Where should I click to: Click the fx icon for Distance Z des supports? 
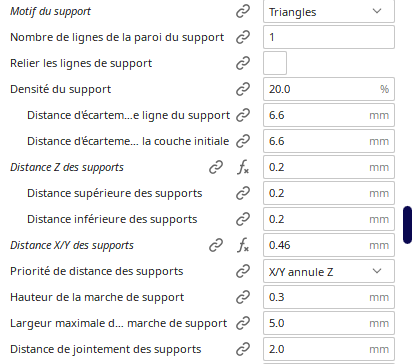pyautogui.click(x=243, y=167)
